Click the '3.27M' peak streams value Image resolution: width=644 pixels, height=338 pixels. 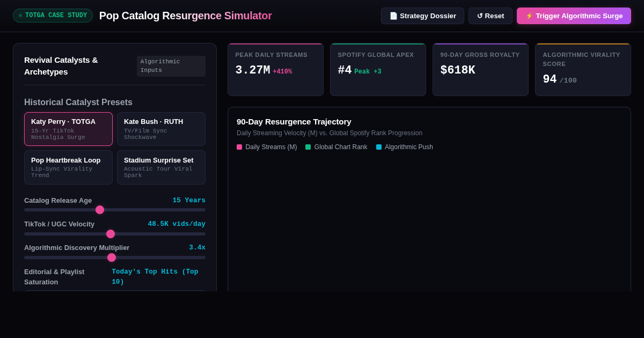253,70
